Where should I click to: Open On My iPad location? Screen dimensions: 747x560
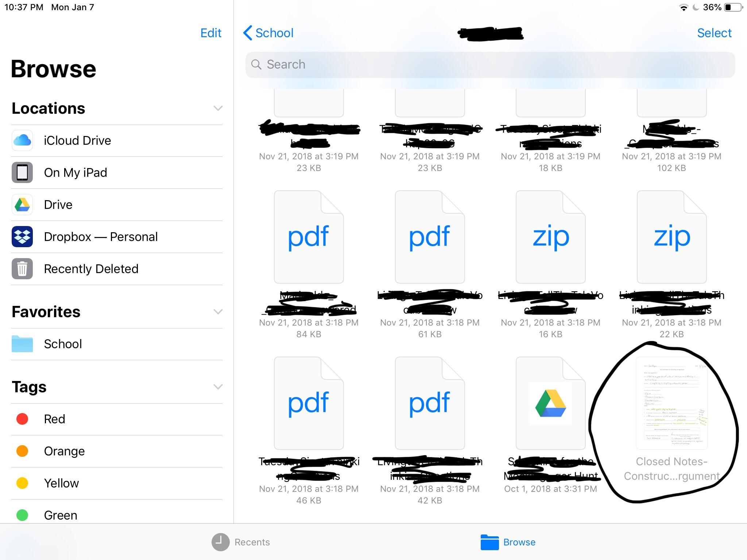pos(76,173)
